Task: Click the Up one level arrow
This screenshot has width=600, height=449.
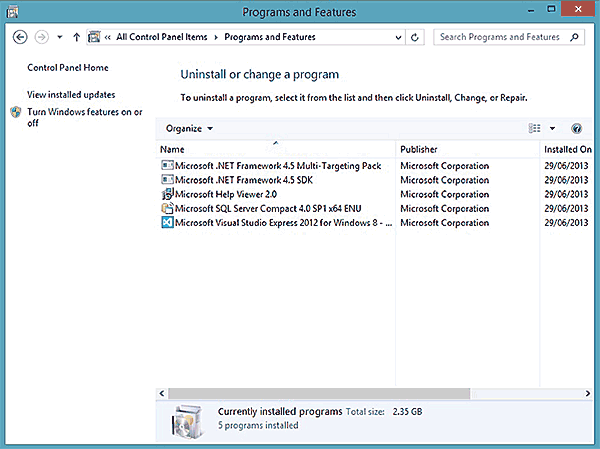Action: tap(76, 37)
